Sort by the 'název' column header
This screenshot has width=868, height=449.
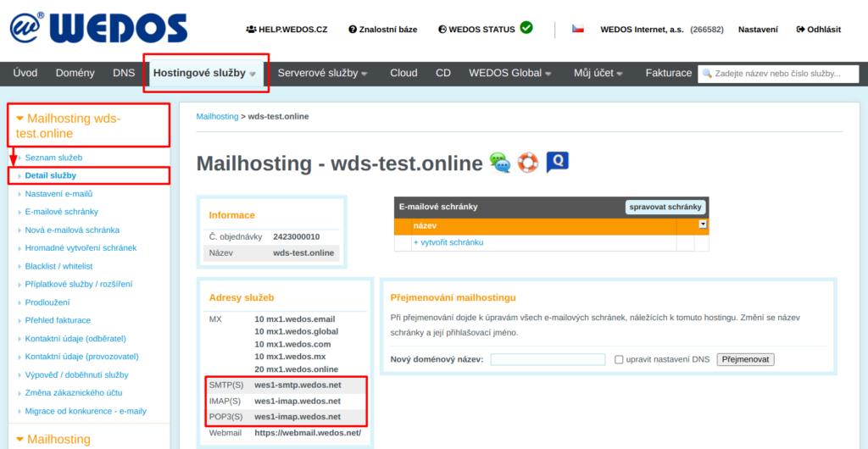pos(426,225)
